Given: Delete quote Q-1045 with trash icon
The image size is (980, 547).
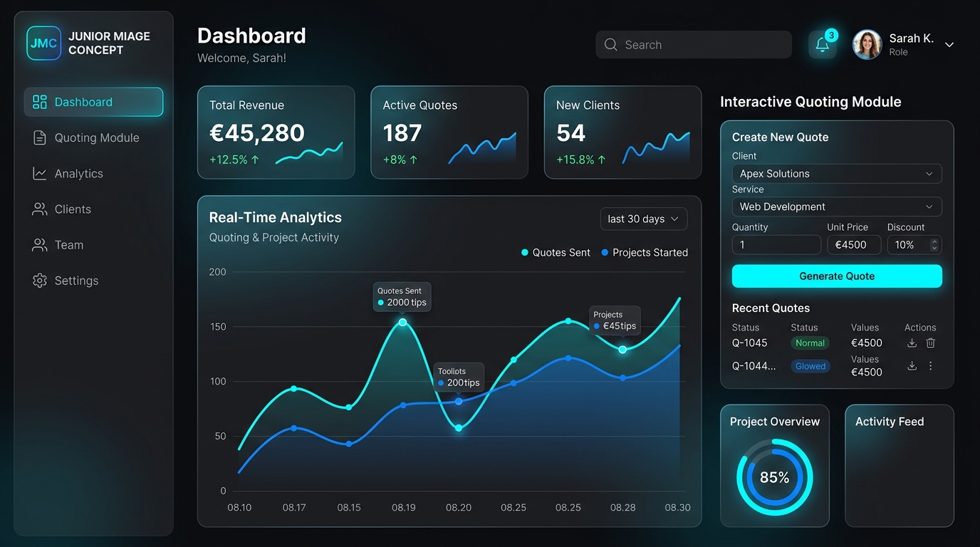Looking at the screenshot, I should pyautogui.click(x=930, y=343).
